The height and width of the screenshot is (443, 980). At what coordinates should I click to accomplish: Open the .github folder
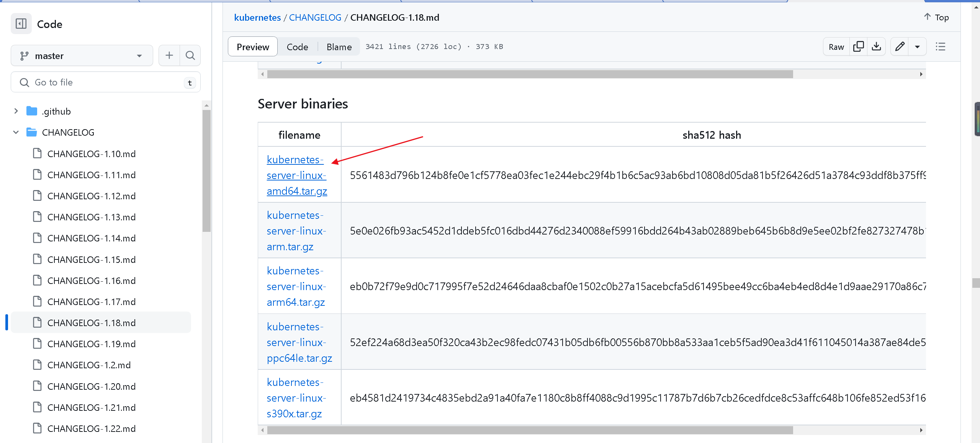point(56,111)
